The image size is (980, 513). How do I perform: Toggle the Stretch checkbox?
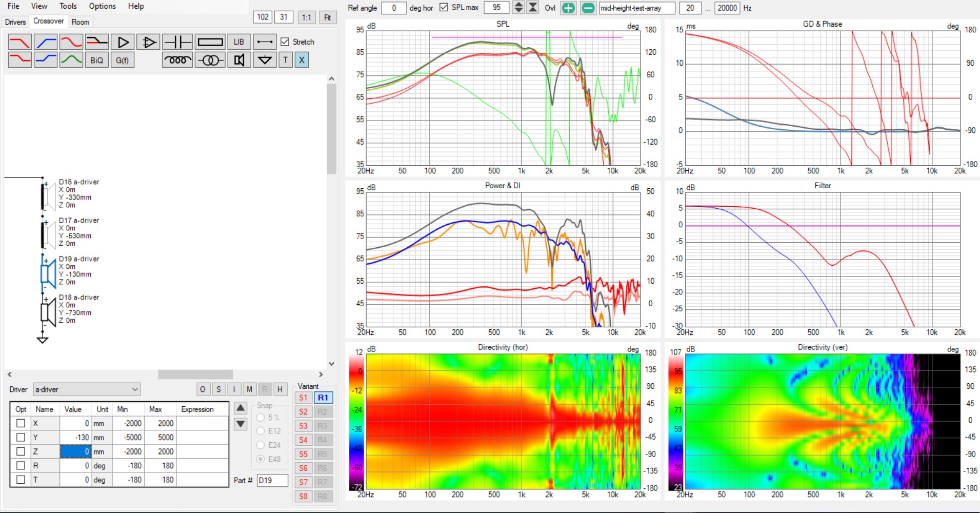coord(285,42)
